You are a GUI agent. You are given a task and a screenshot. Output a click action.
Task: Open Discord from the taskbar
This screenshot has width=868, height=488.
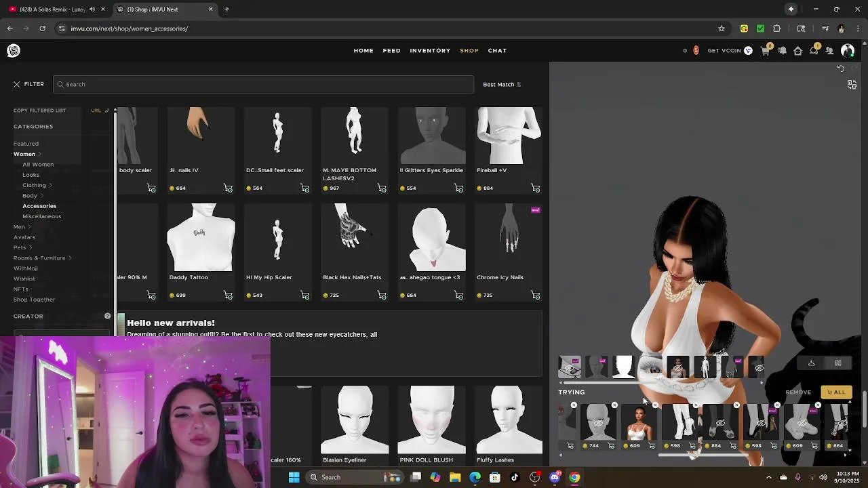(555, 477)
